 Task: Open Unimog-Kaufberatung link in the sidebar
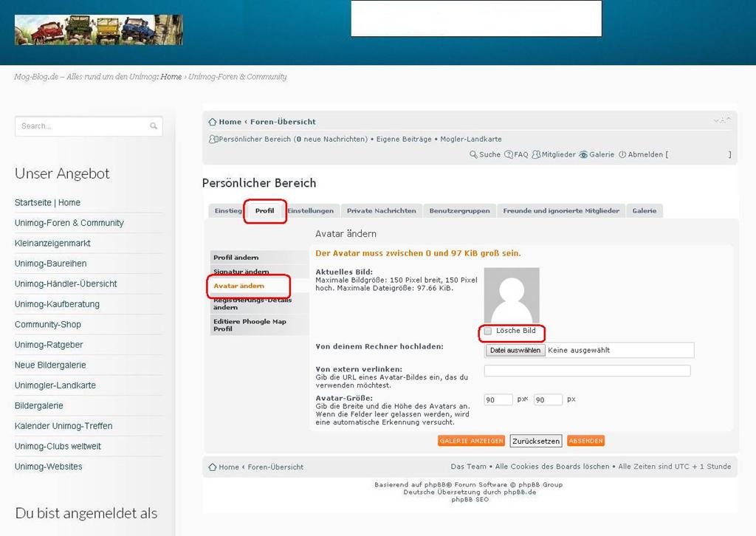click(57, 304)
